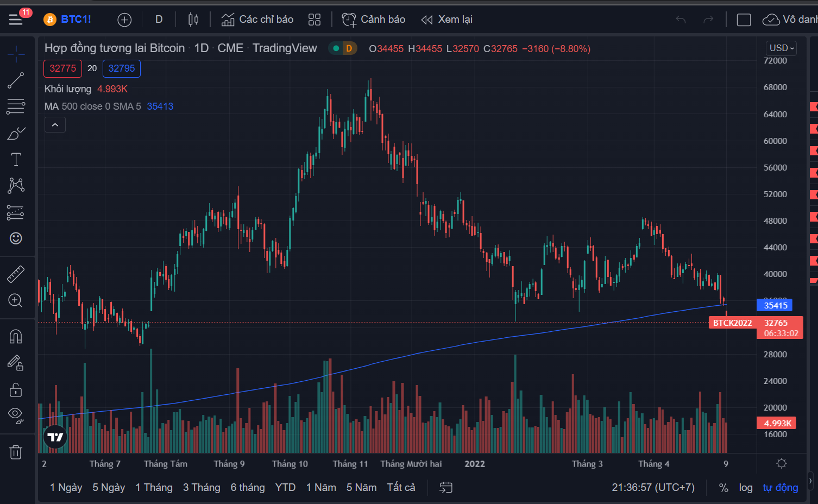Undo last chart action
Viewport: 818px width, 504px height.
pos(681,20)
